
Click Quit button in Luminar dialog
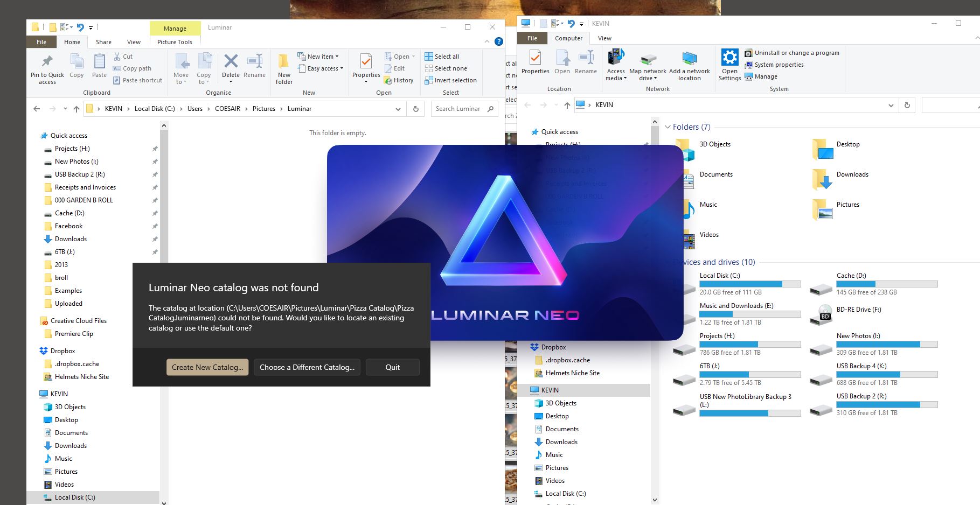point(392,367)
